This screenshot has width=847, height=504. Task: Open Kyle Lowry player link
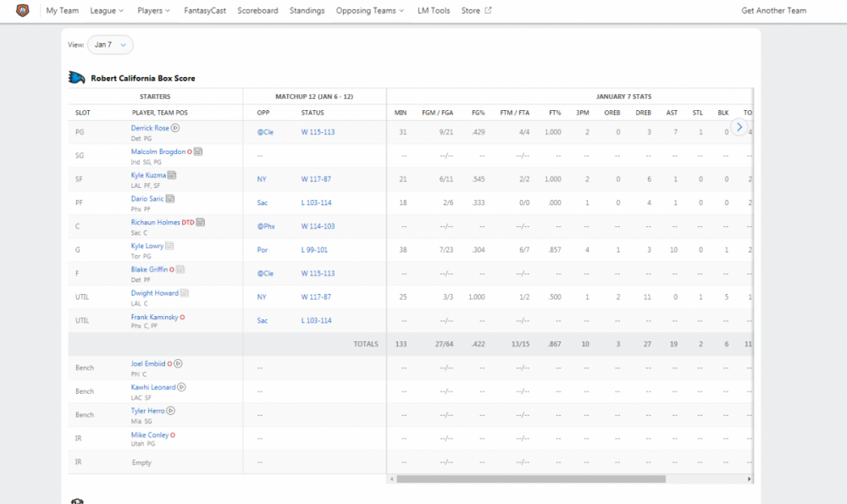tap(147, 246)
